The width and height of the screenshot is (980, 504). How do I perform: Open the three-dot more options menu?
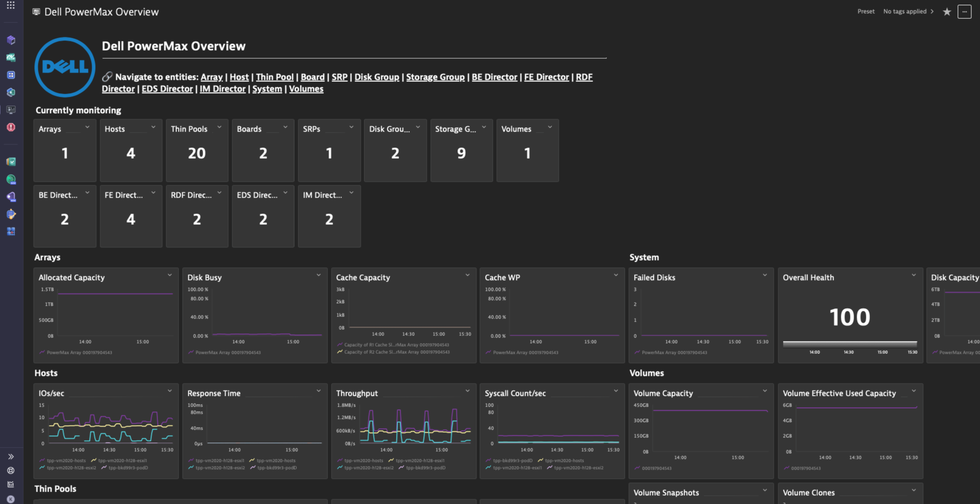pos(965,11)
